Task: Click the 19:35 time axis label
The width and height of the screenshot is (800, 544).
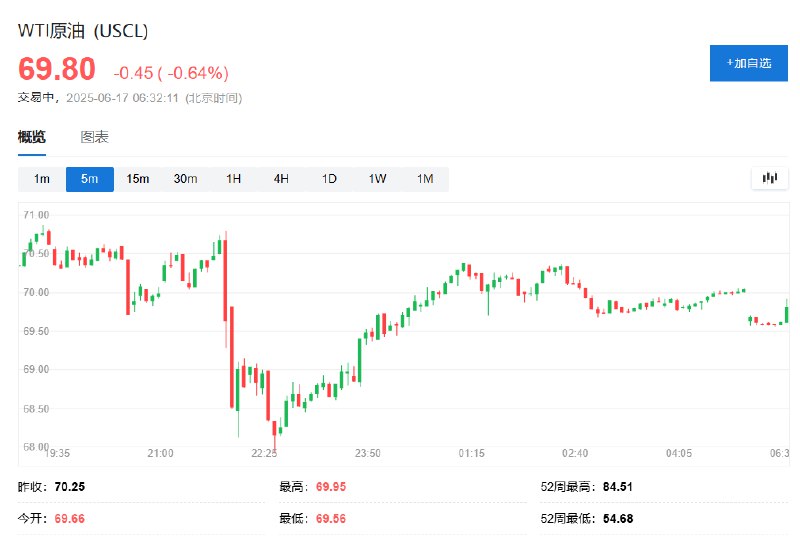Action: pos(57,453)
